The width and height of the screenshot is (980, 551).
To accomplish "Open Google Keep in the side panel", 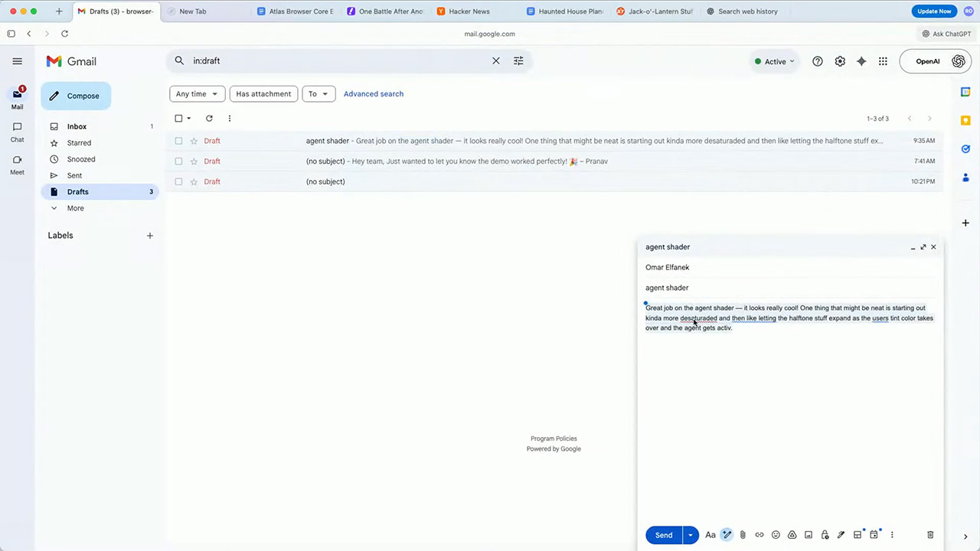I will pyautogui.click(x=965, y=120).
